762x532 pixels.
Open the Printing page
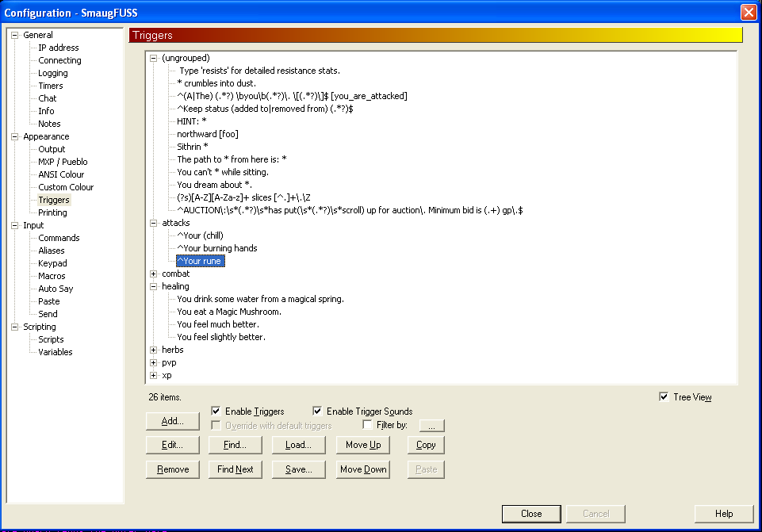52,212
